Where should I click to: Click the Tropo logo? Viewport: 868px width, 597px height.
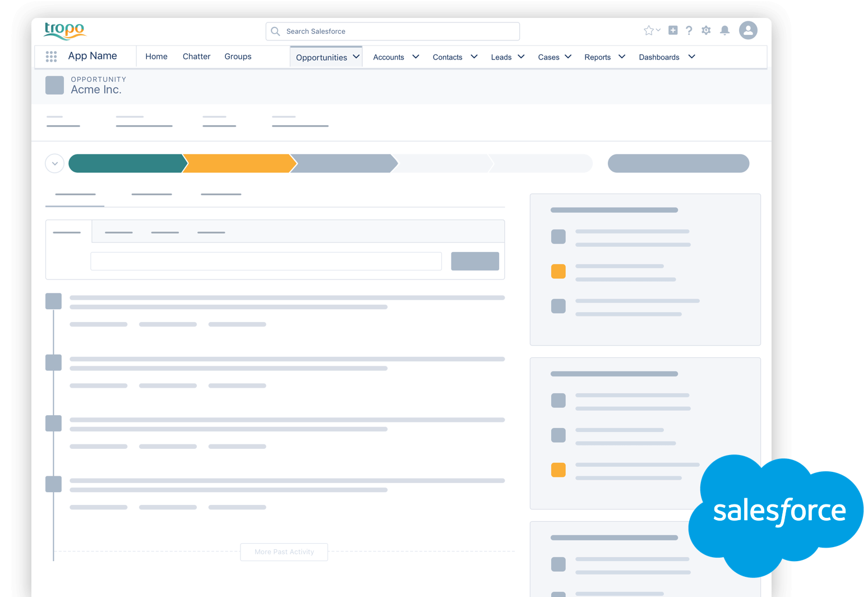click(64, 30)
